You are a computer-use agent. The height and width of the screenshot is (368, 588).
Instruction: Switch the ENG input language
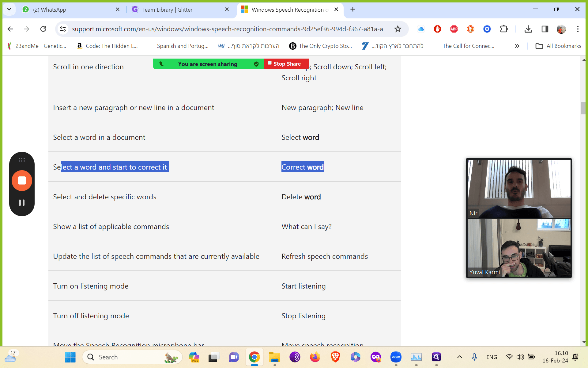coord(492,357)
